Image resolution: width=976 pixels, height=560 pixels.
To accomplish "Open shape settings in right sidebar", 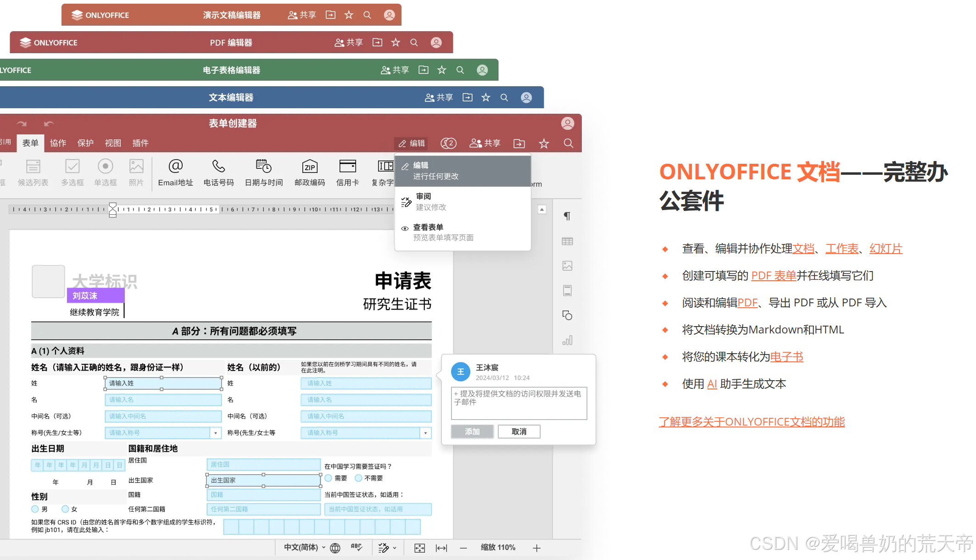I will (x=567, y=315).
